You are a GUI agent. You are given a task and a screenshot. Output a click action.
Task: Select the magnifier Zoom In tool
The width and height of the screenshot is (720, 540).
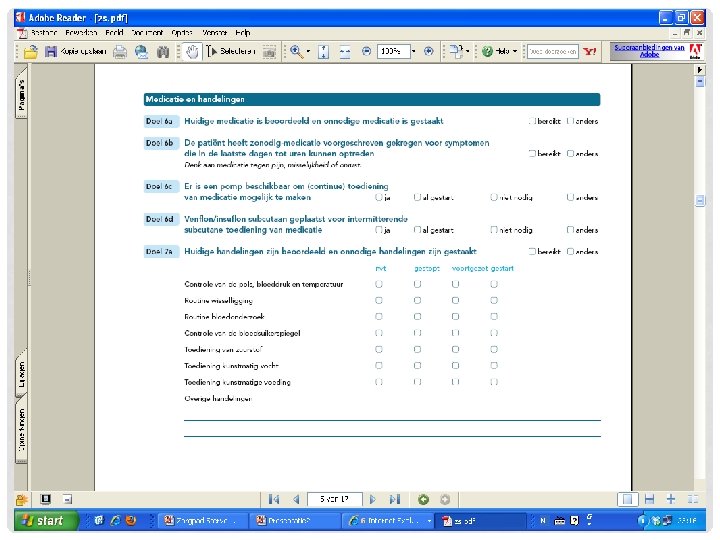[296, 51]
